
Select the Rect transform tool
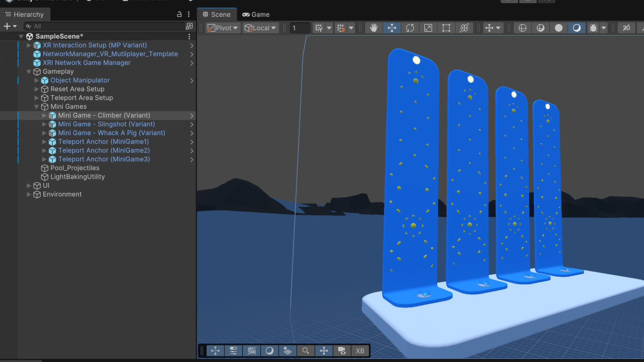point(446,28)
